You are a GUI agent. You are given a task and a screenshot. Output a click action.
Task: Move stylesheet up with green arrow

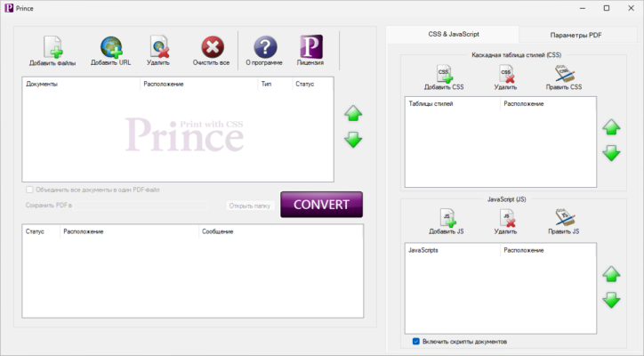tap(611, 127)
